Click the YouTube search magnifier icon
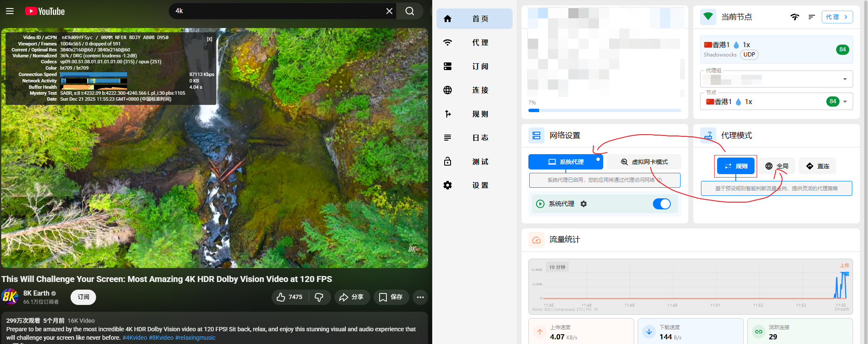This screenshot has width=868, height=344. 409,11
